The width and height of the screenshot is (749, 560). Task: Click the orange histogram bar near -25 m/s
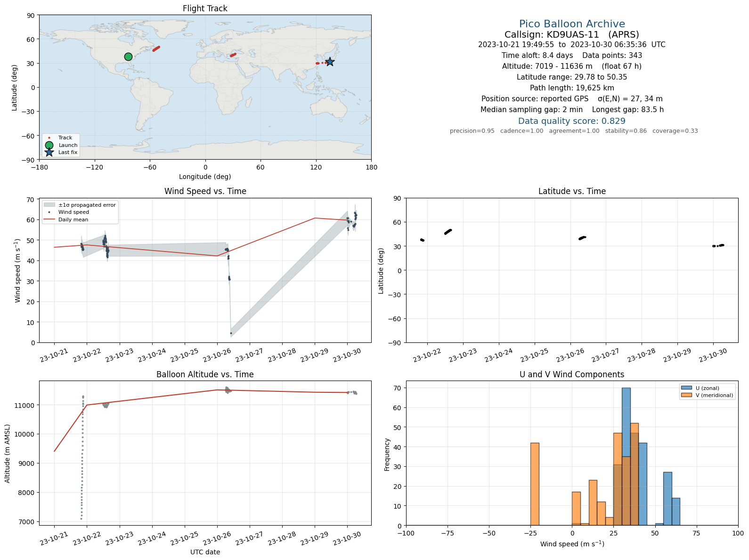[535, 484]
